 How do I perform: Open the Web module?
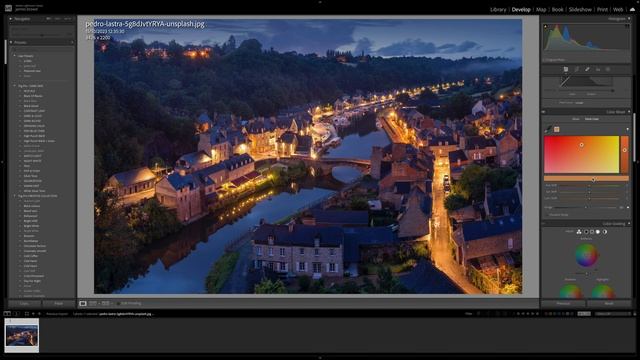618,9
